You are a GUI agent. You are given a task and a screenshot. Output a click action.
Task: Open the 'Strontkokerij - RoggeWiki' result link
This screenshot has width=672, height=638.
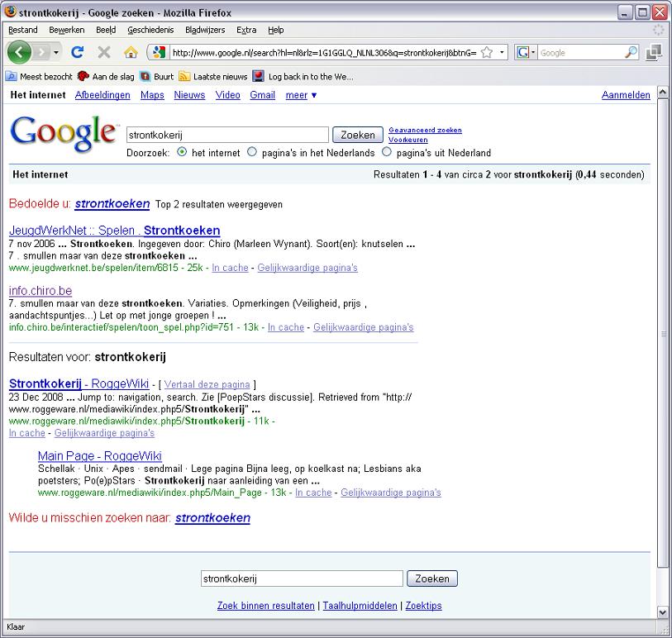(x=79, y=383)
